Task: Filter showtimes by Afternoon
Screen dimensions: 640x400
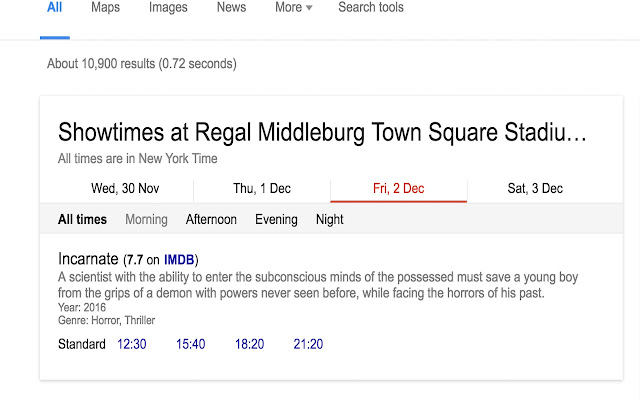Action: 211,220
